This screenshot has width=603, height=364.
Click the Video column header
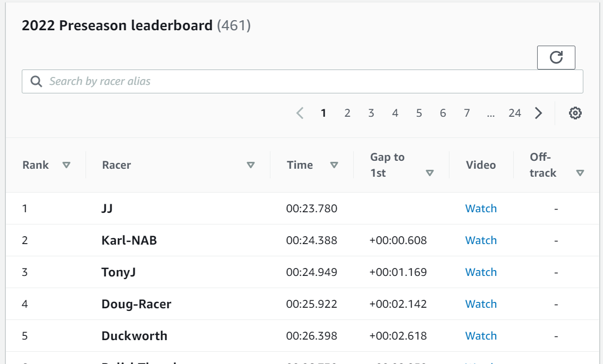[x=481, y=165]
